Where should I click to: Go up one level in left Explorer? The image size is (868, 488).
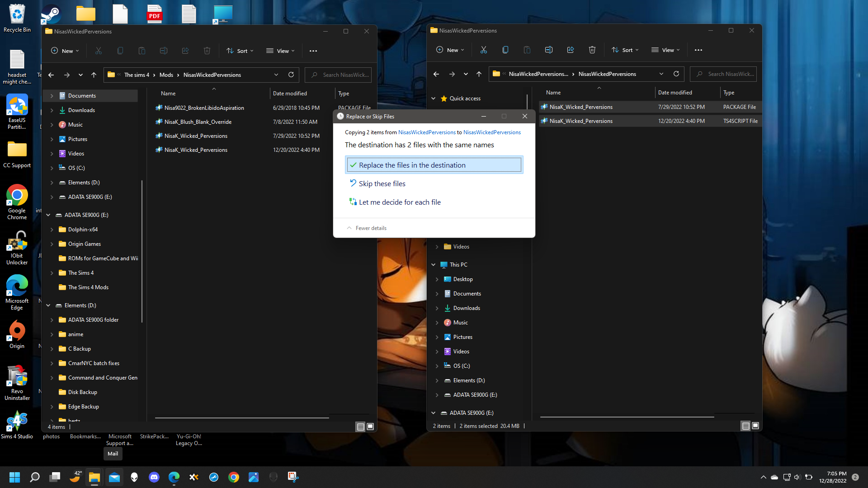(94, 75)
